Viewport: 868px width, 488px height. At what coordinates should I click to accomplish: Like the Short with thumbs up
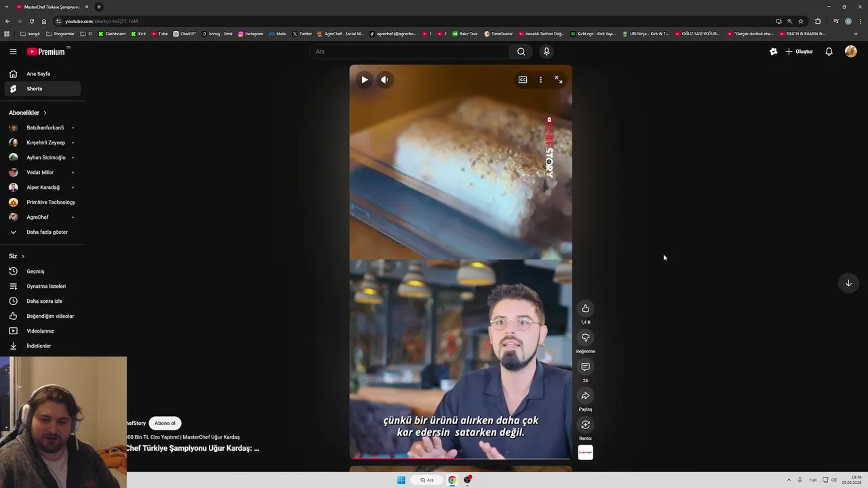(x=585, y=308)
